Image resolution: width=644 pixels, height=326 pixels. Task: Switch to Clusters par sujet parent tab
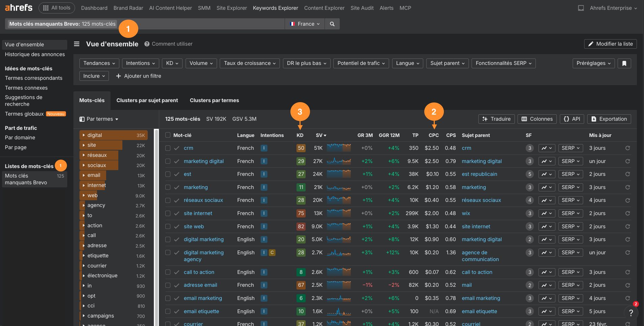[x=147, y=100]
